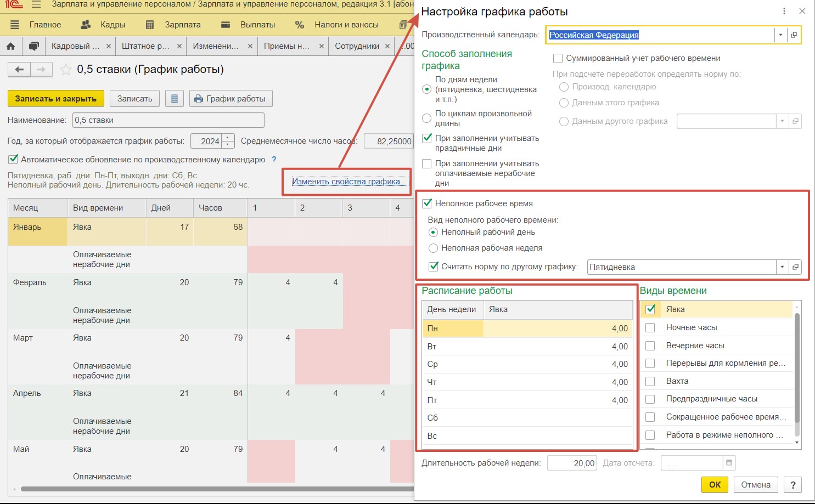Edit the Наименование field

(x=168, y=120)
